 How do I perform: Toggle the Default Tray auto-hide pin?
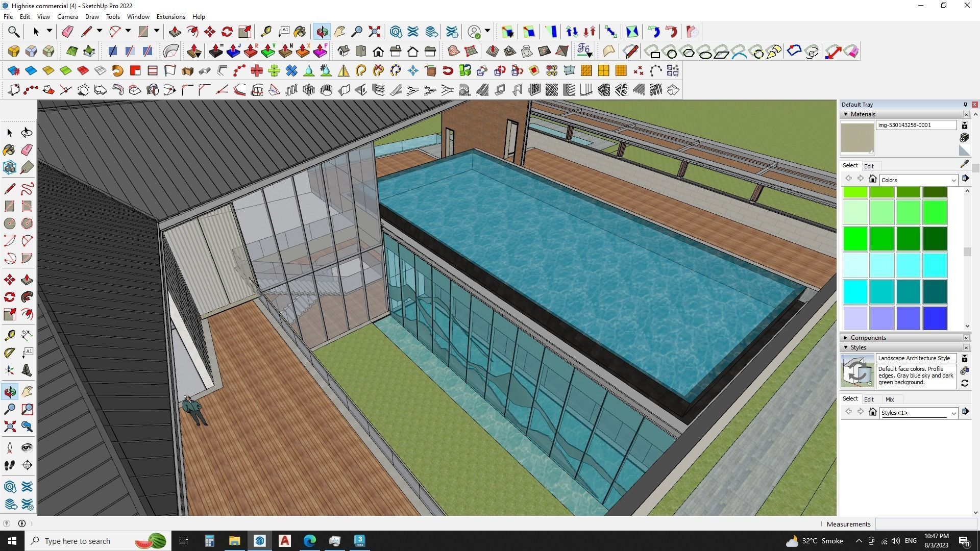965,105
